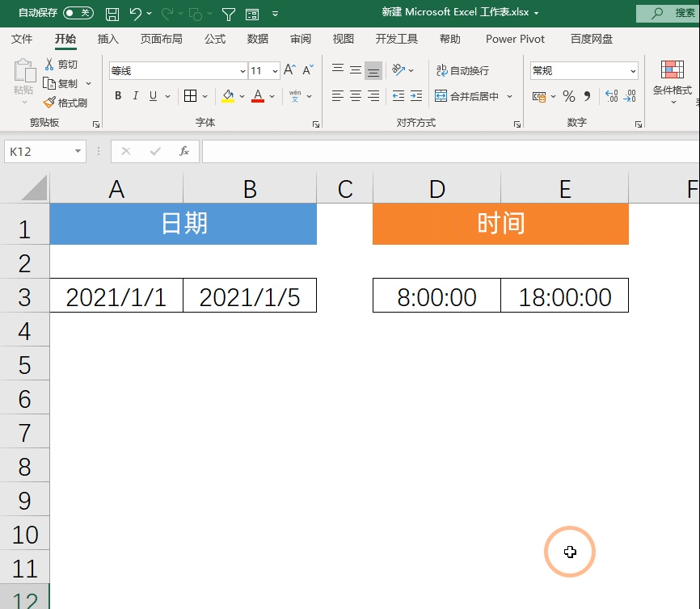The height and width of the screenshot is (609, 700).
Task: Open the Customize Quick Access Toolbar arrow
Action: point(276,14)
